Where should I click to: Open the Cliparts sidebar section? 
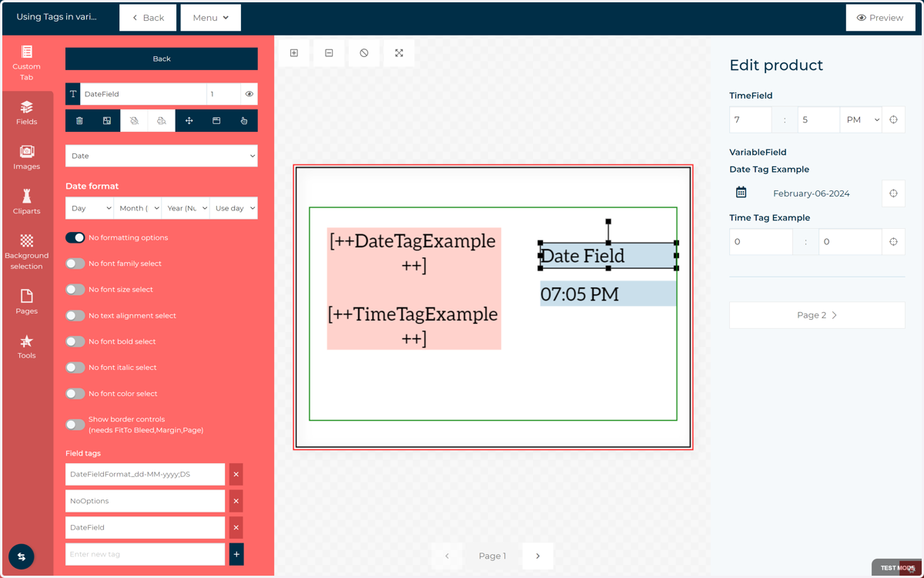tap(27, 203)
